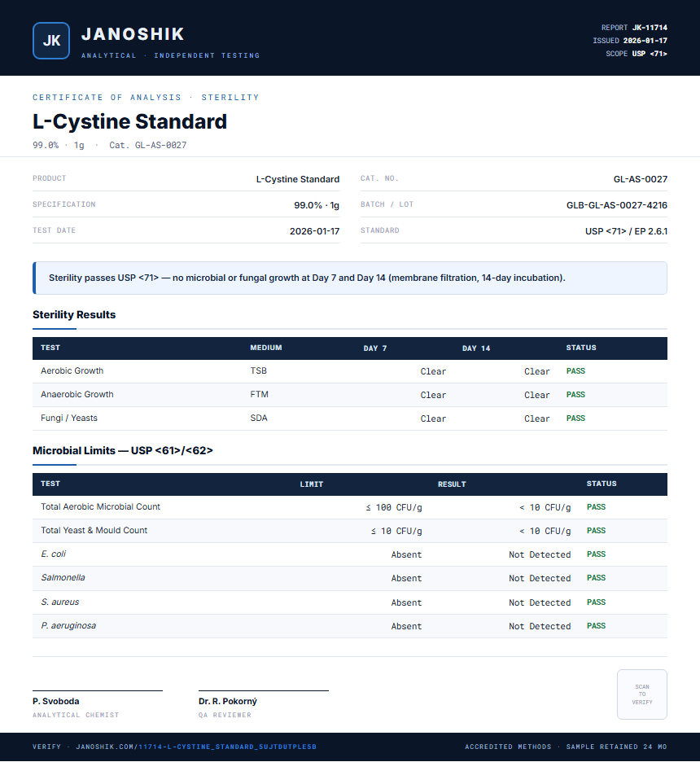Select the subtitle text Cat. GL-AS-0027
700x784 pixels.
tap(148, 145)
